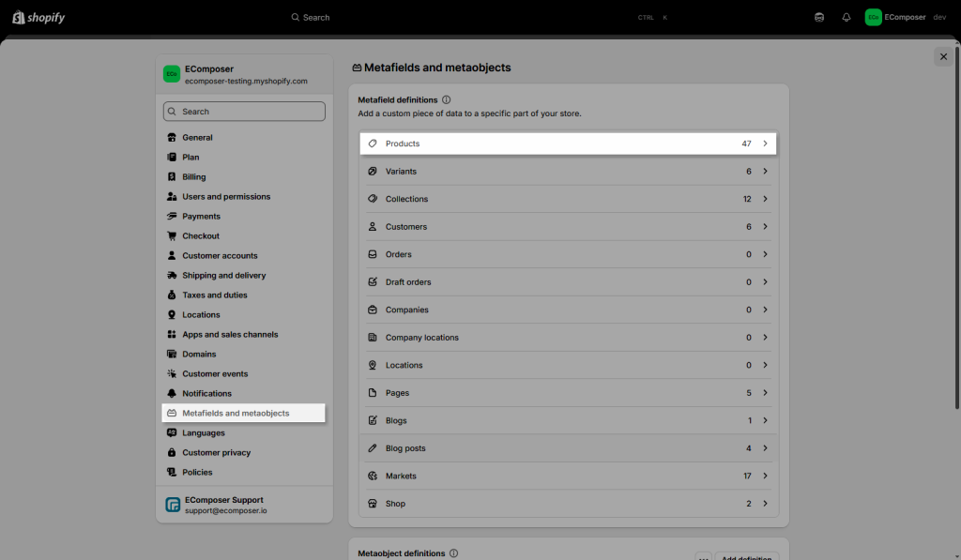This screenshot has width=961, height=560.
Task: Select Metafields and metaobjects in sidebar
Action: click(x=243, y=413)
